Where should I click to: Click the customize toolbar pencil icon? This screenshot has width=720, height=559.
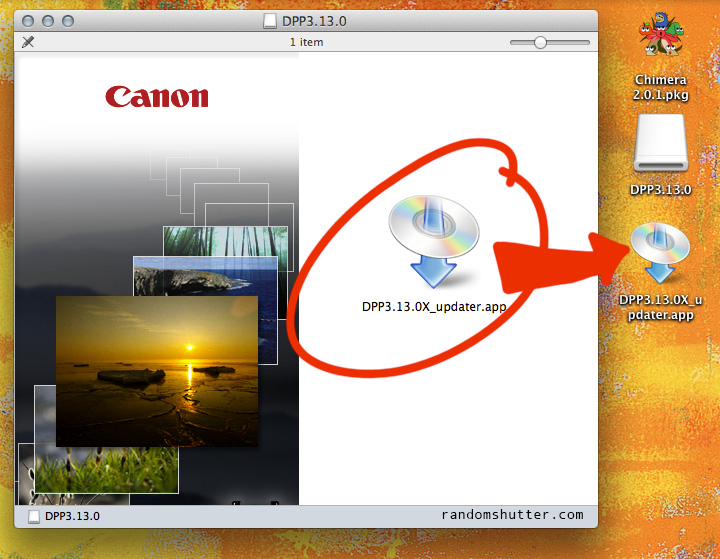[x=28, y=42]
